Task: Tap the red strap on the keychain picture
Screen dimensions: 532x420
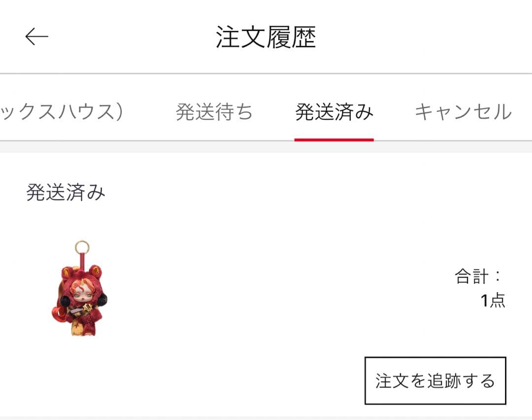Action: pos(82,261)
